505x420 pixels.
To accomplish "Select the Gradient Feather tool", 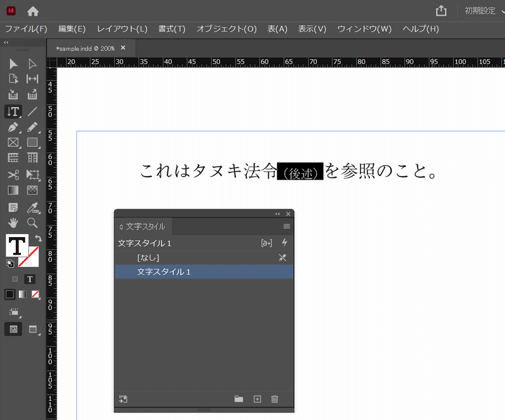I will pyautogui.click(x=32, y=190).
